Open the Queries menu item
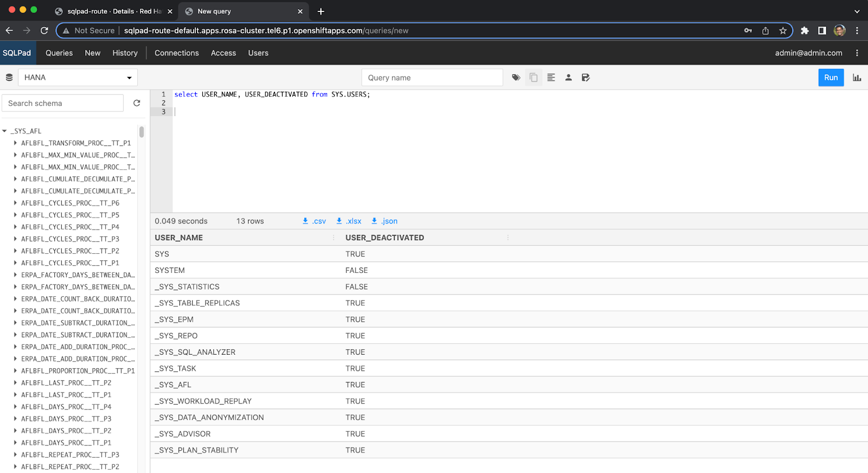This screenshot has width=868, height=473. pos(59,53)
